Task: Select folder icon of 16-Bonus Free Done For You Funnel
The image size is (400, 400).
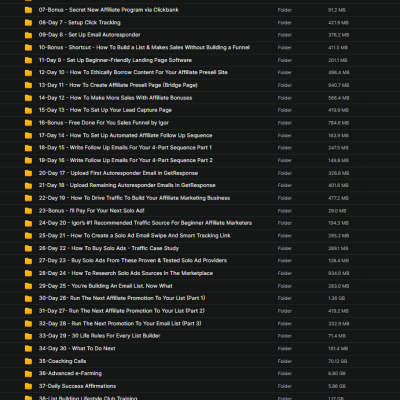Action: 29,123
